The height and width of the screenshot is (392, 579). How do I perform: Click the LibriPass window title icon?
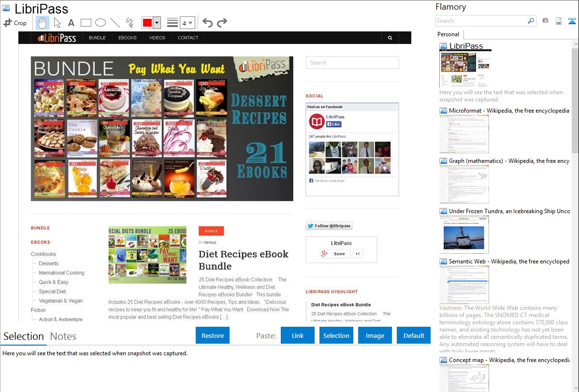click(5, 8)
